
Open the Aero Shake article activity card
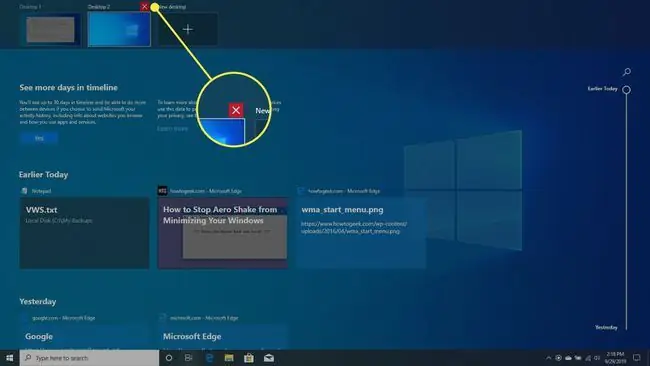click(223, 233)
